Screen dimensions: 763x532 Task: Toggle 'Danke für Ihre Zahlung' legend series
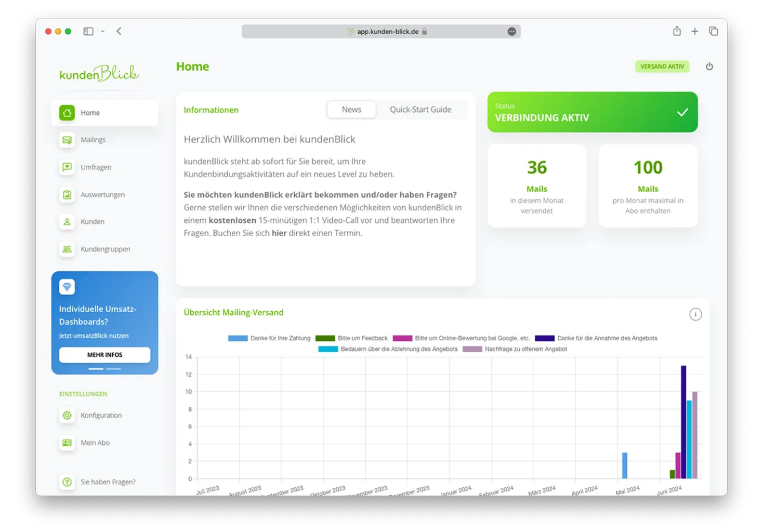pos(269,338)
